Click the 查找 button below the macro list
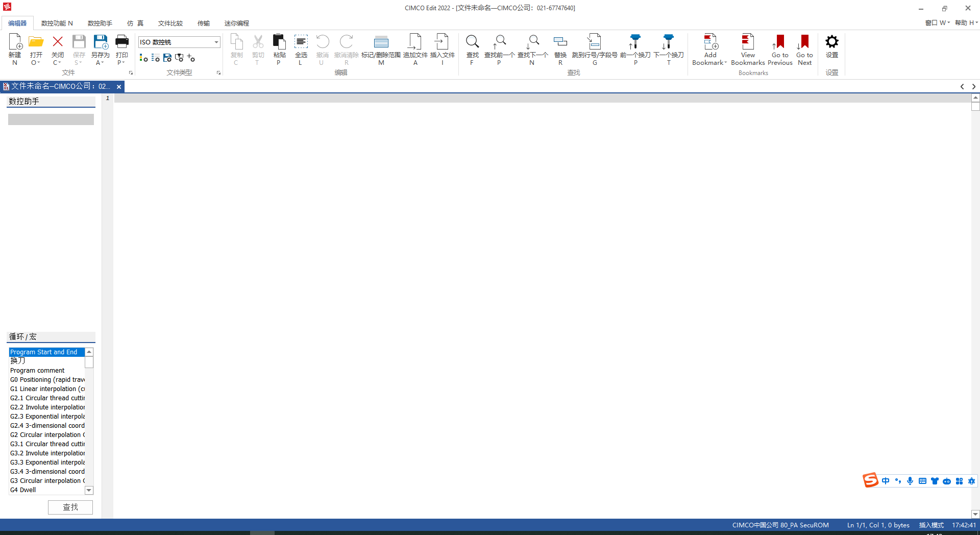This screenshot has height=535, width=980. (70, 507)
